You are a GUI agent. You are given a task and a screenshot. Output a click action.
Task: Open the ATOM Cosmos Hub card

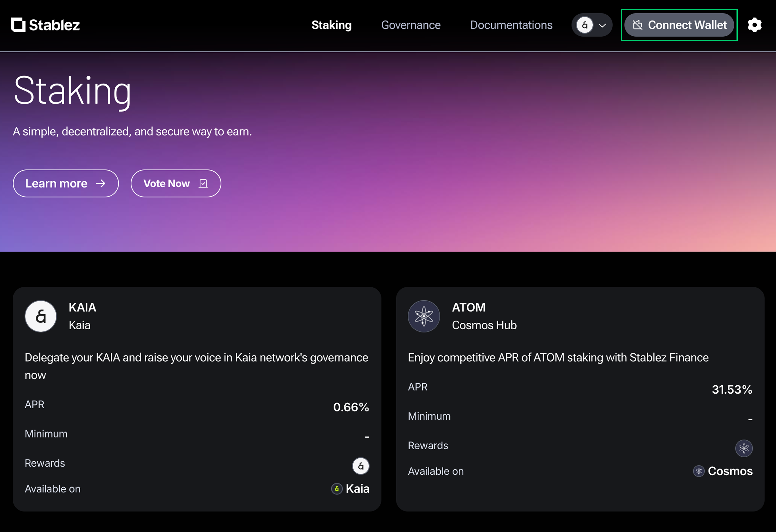point(580,399)
